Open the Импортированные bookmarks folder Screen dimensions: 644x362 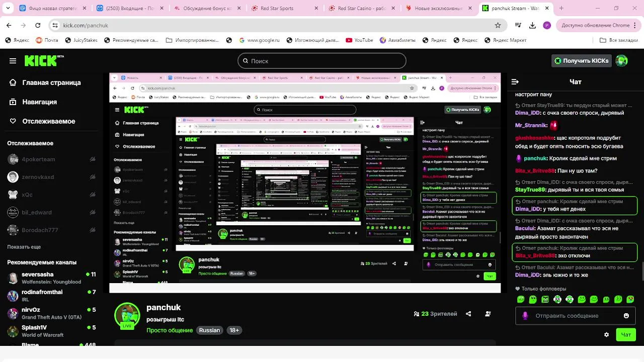coord(191,40)
